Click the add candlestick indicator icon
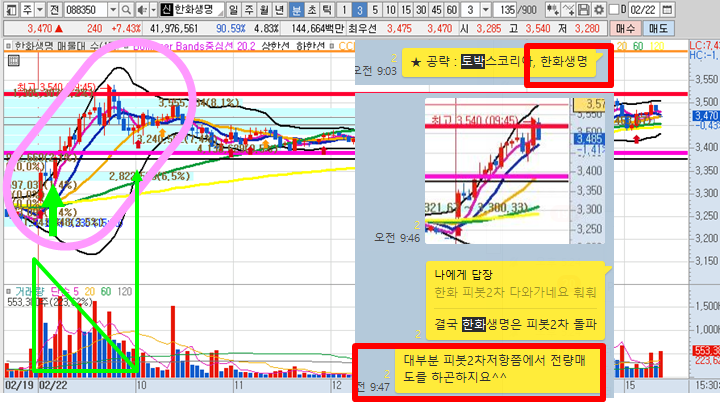 [553, 10]
